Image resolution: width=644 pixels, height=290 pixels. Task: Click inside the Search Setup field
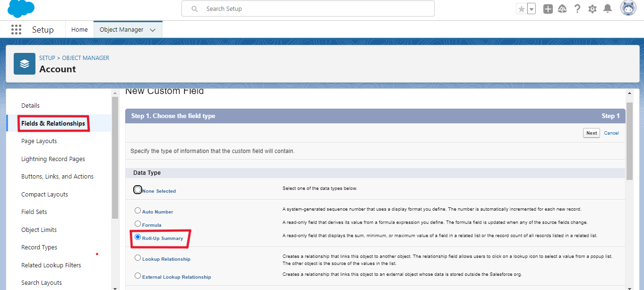point(308,9)
